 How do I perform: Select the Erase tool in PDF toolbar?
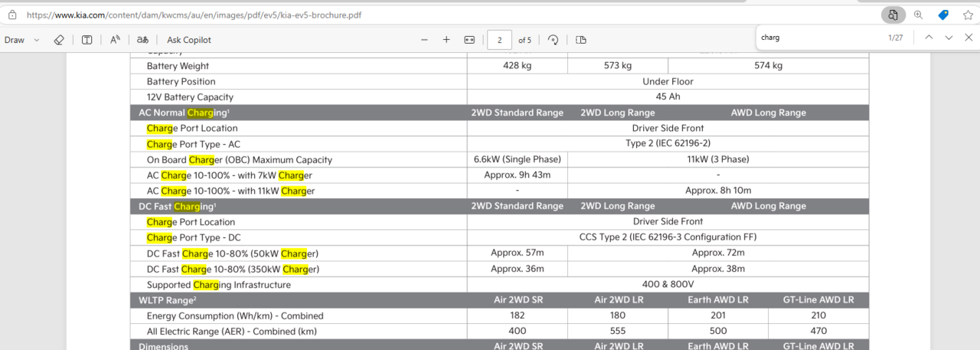pos(59,40)
